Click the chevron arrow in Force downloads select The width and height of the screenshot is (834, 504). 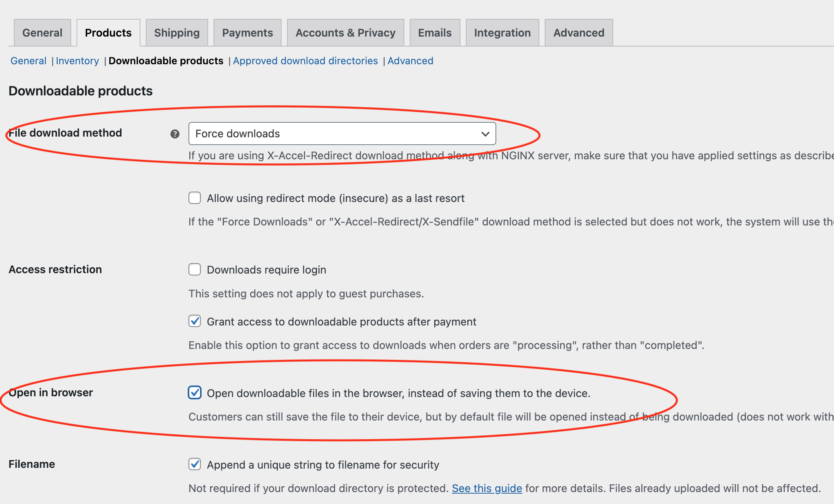tap(485, 134)
